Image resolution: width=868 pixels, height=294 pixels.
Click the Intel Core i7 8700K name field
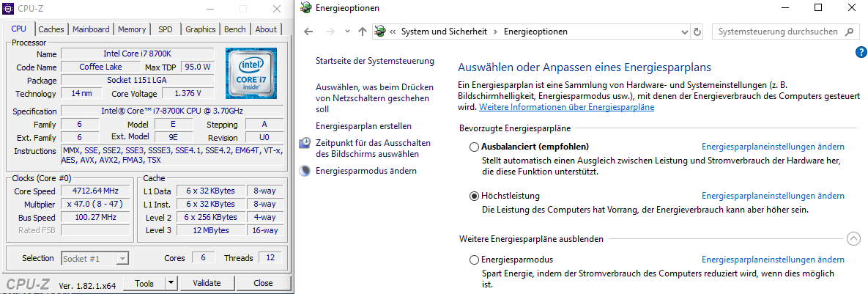[137, 54]
